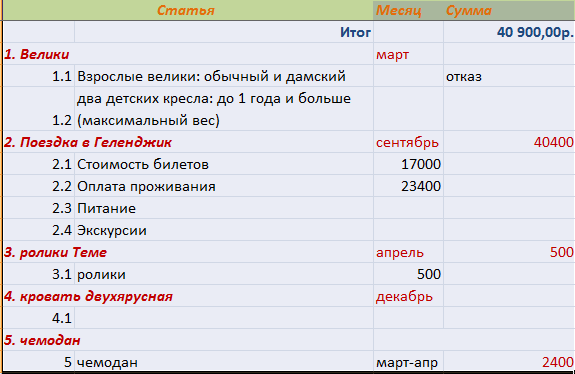The width and height of the screenshot is (575, 374).
Task: Select the 'декабрь' month cell
Action: (x=408, y=296)
